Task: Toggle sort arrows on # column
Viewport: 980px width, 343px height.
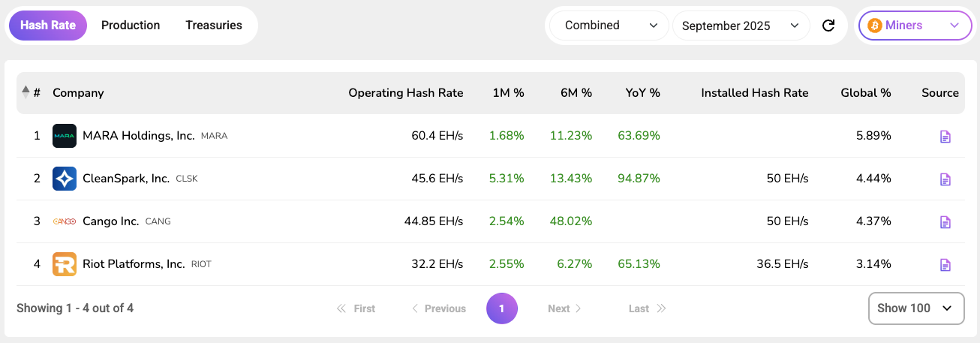Action: click(26, 92)
